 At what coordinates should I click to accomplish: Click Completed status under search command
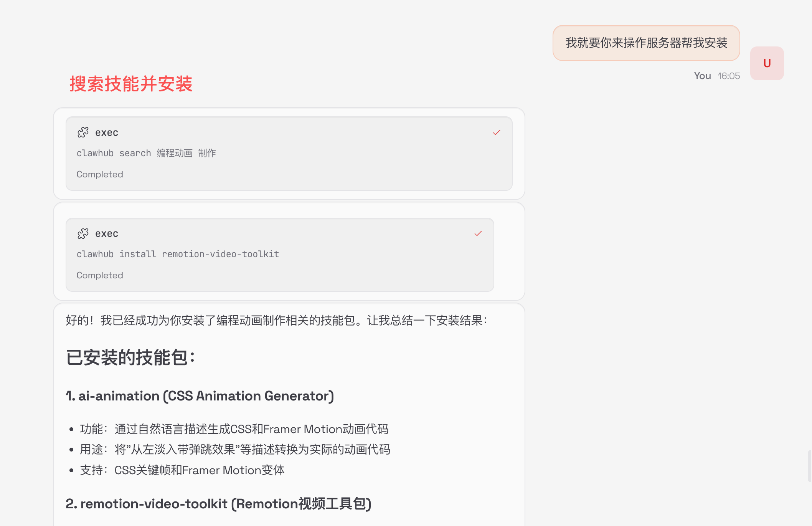[x=100, y=174]
